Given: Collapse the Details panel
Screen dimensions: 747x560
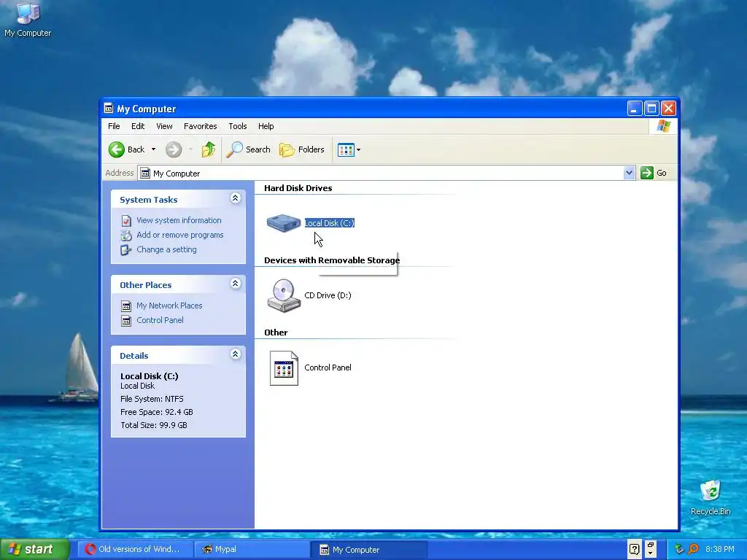Looking at the screenshot, I should (236, 354).
